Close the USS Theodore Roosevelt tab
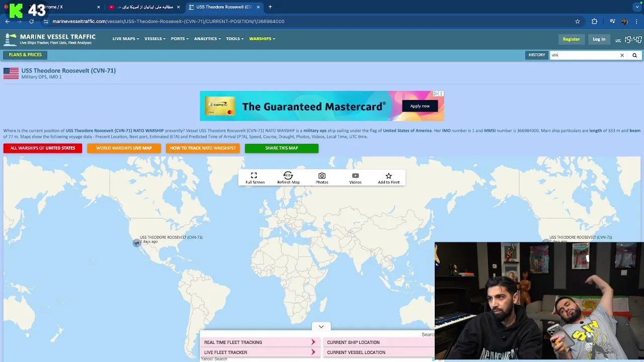This screenshot has width=644, height=362. (258, 7)
